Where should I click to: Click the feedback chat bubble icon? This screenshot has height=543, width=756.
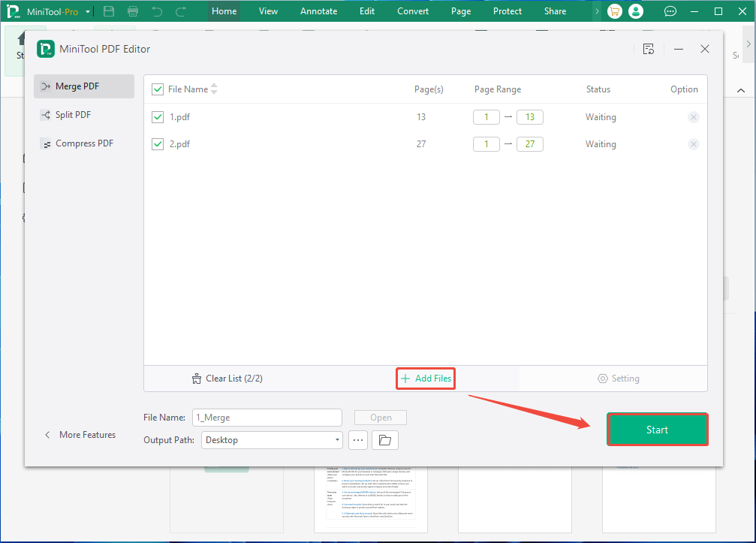(x=670, y=11)
